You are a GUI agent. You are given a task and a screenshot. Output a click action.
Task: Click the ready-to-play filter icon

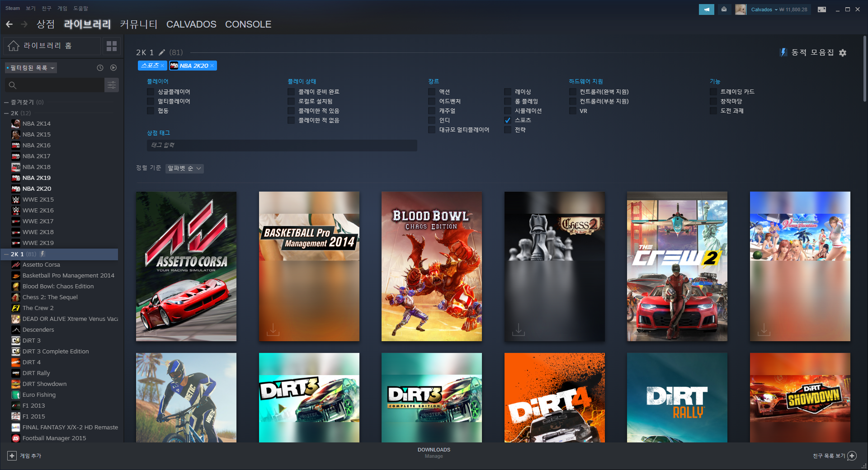click(113, 68)
